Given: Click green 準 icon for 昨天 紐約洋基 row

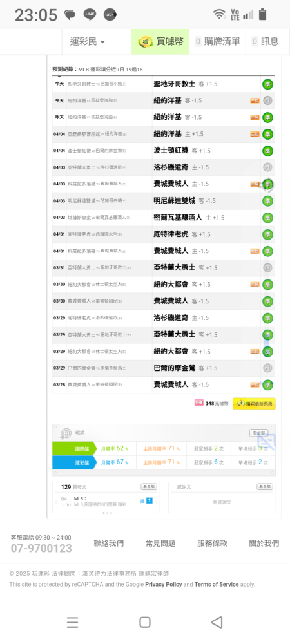Looking at the screenshot, I should pyautogui.click(x=268, y=117).
